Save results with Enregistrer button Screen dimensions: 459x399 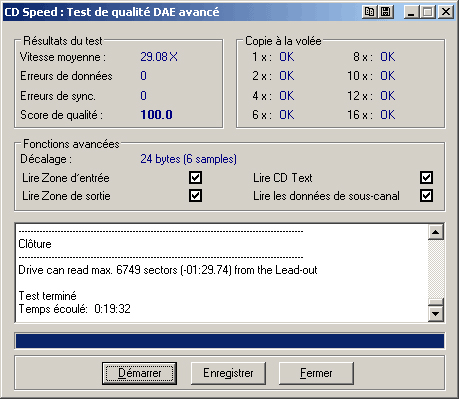(228, 373)
